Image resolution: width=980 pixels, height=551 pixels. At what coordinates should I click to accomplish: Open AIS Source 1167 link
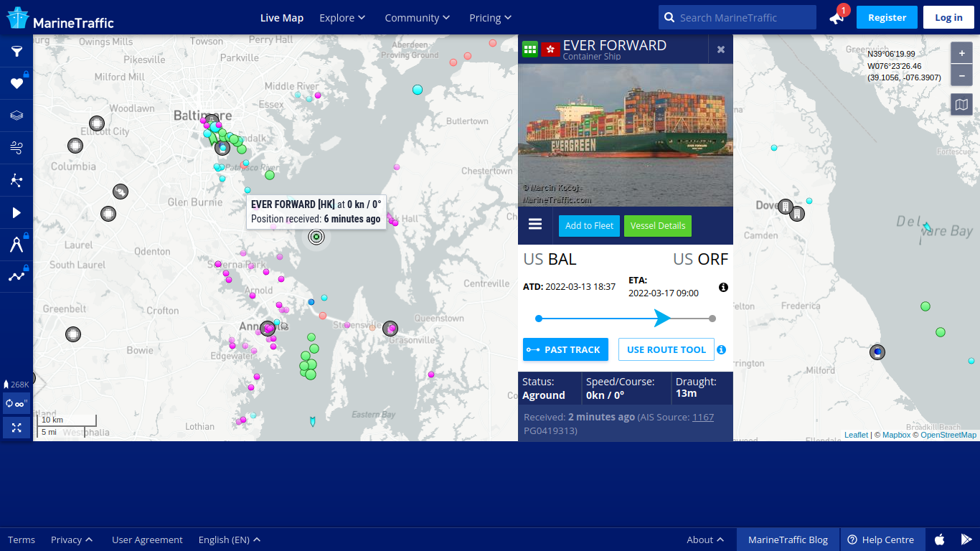coord(703,417)
